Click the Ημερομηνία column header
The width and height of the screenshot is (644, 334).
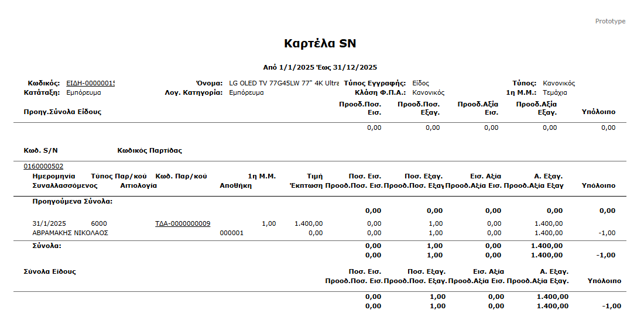(54, 177)
